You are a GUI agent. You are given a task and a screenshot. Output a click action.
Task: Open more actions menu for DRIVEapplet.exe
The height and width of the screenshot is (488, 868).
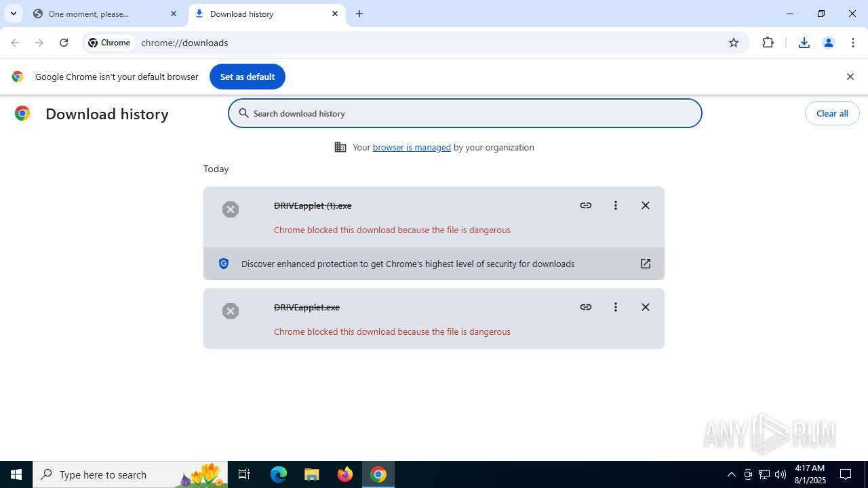coord(616,307)
